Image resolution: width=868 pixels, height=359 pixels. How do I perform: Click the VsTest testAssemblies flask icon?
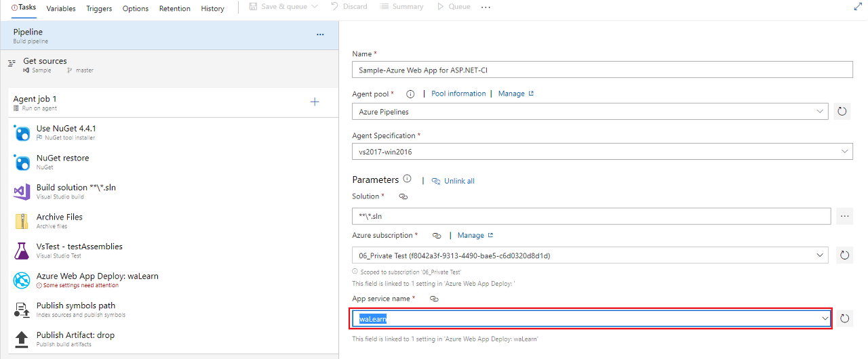pos(22,251)
